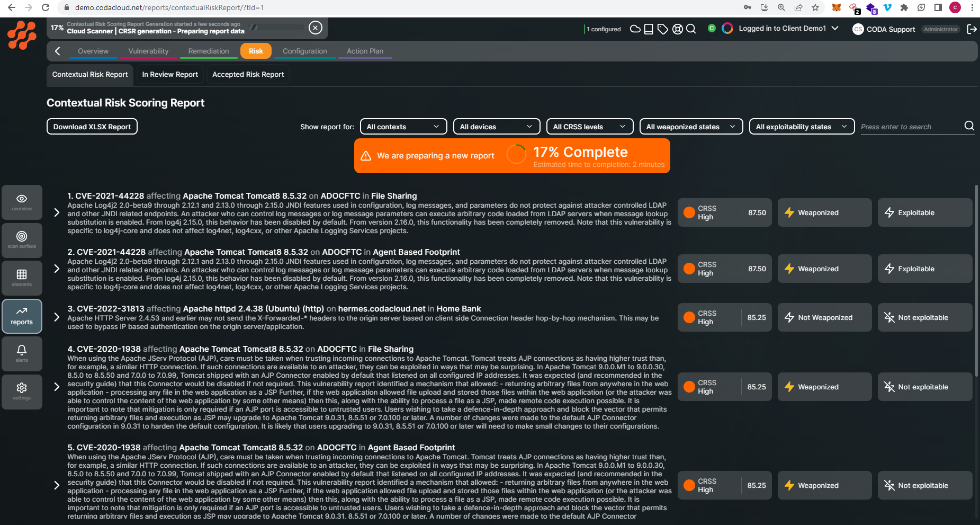Open browser extensions puzzle icon
The image size is (980, 525).
point(904,7)
